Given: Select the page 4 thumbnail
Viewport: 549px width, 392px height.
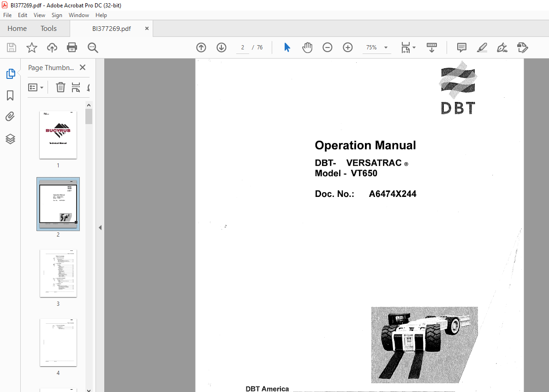Looking at the screenshot, I should [x=58, y=342].
